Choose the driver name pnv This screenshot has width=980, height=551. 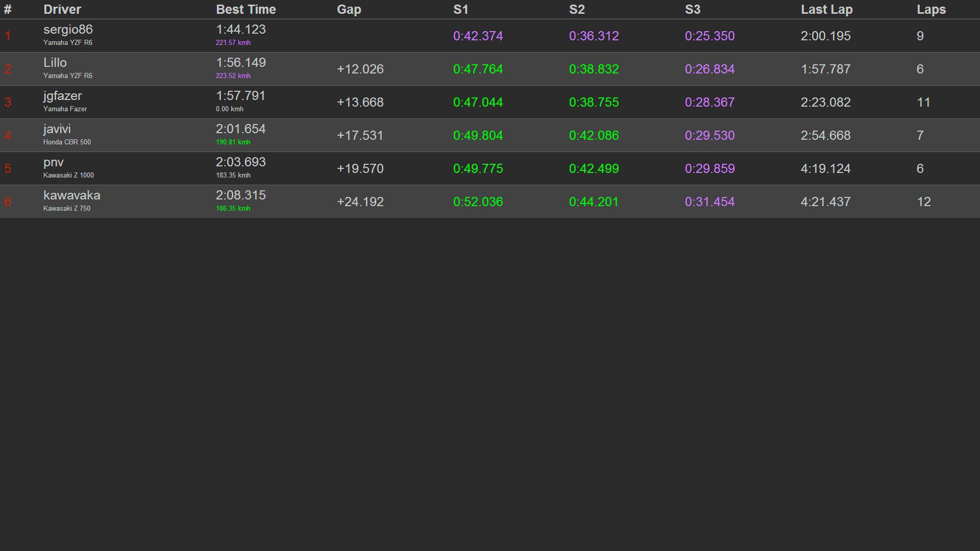54,162
